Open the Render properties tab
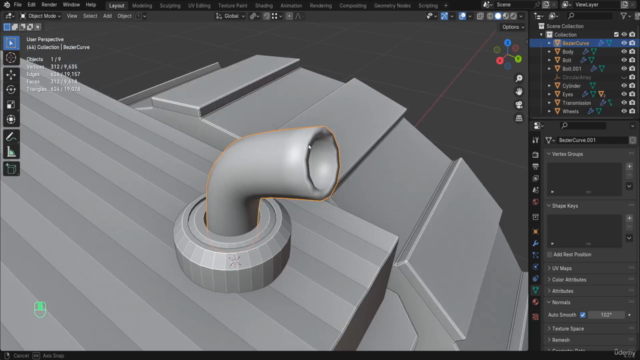The width and height of the screenshot is (640, 360). (x=536, y=155)
